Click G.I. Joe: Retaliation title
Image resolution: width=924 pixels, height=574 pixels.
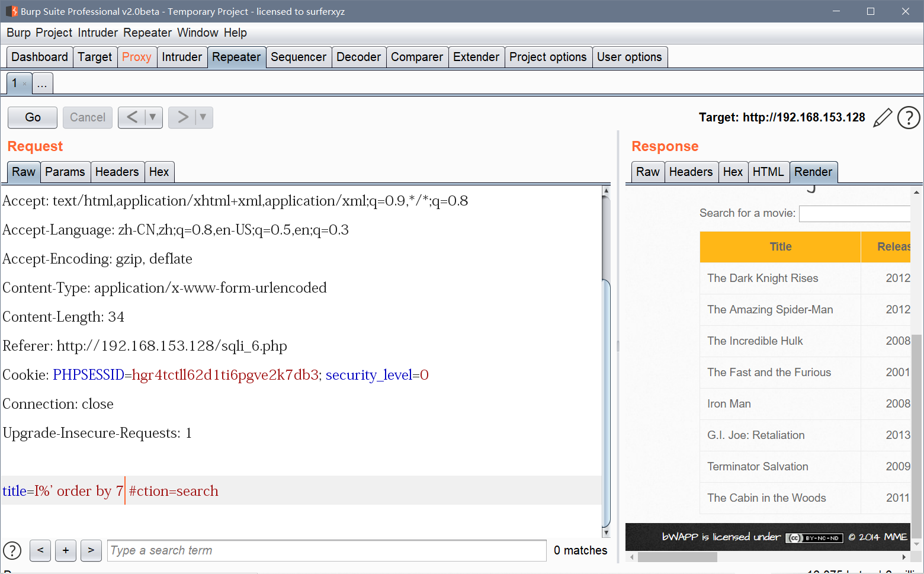click(x=756, y=435)
